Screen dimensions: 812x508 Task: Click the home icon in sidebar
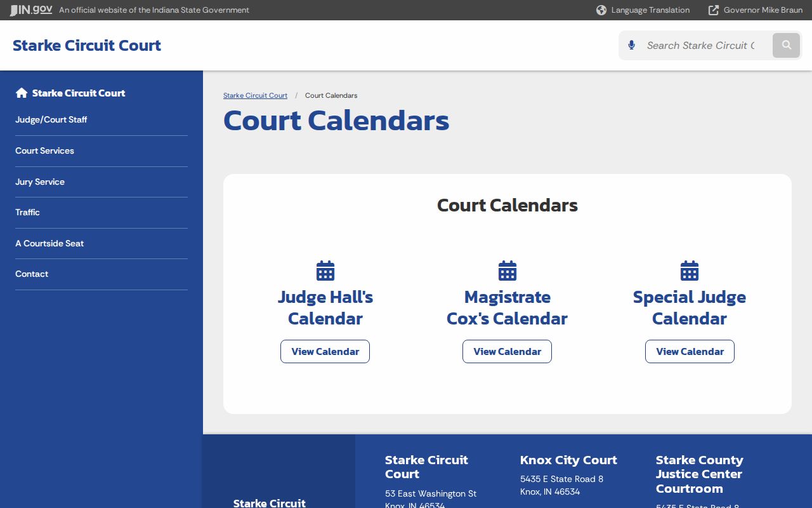[22, 93]
